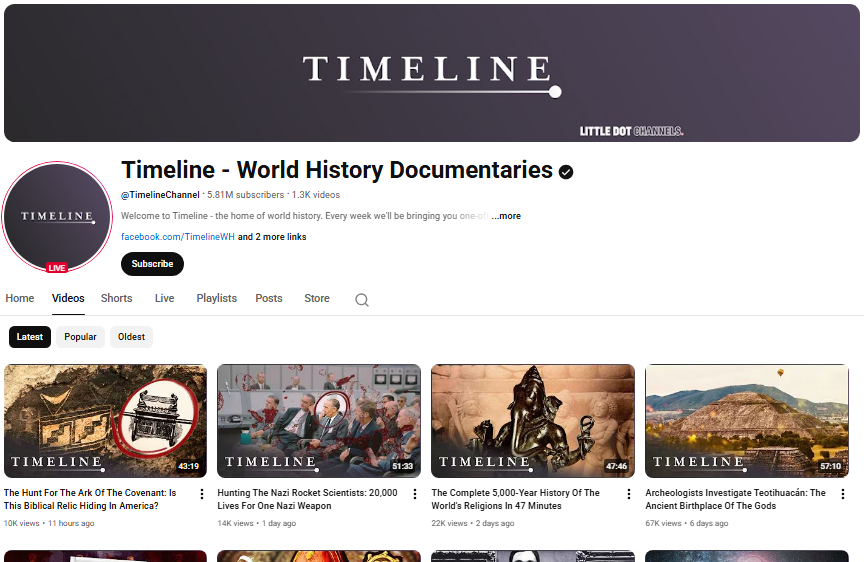Click the verified checkmark badge beside channel name
This screenshot has height=562, width=864.
[x=566, y=172]
